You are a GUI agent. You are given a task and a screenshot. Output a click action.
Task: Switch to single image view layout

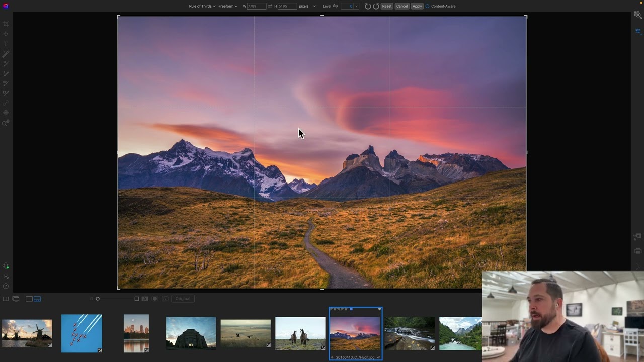point(29,299)
